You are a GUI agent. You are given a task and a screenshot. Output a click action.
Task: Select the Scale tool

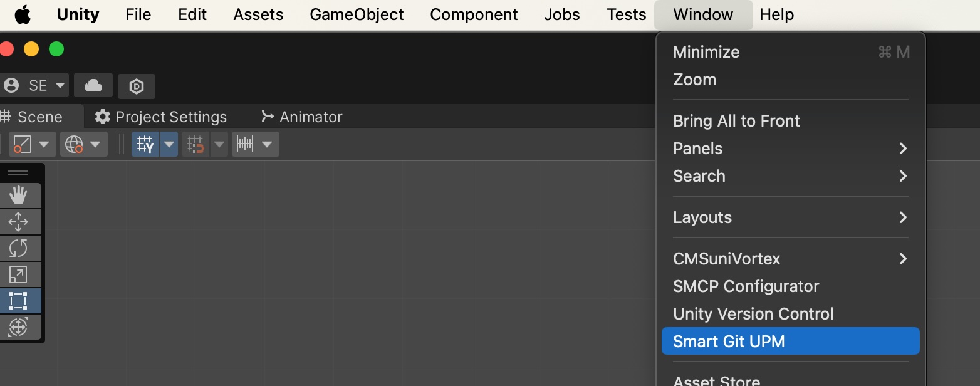click(x=18, y=274)
